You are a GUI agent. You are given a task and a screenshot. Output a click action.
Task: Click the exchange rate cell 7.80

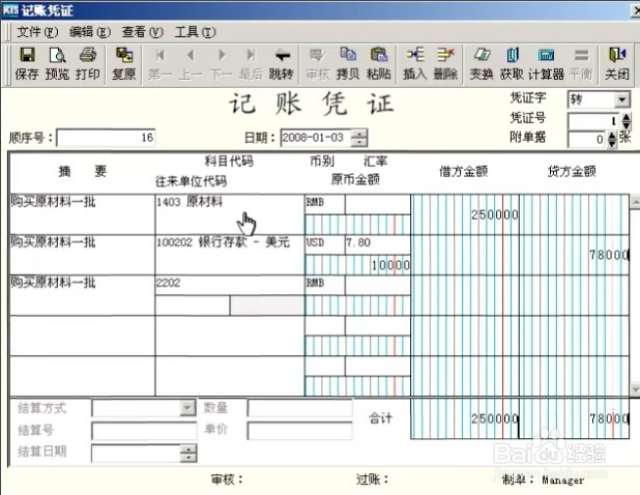pyautogui.click(x=378, y=245)
